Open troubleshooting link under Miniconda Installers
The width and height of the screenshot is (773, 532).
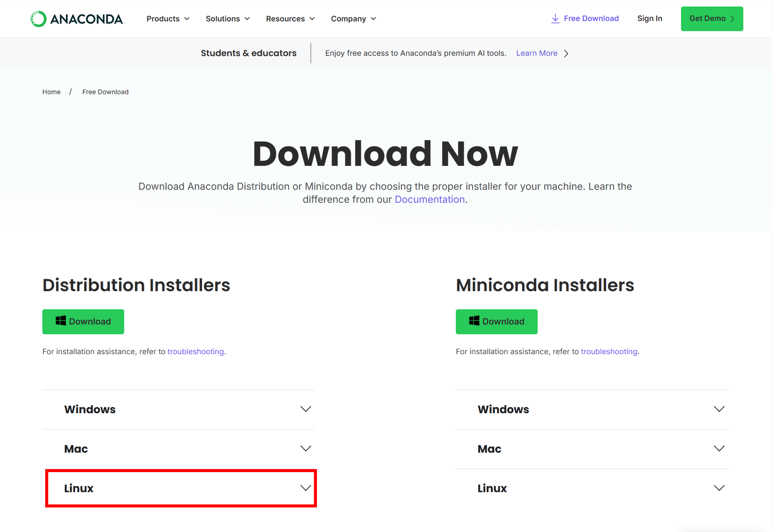608,352
